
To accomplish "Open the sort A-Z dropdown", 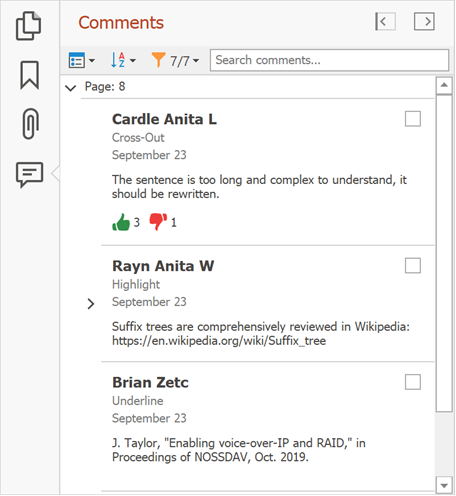I will (123, 60).
